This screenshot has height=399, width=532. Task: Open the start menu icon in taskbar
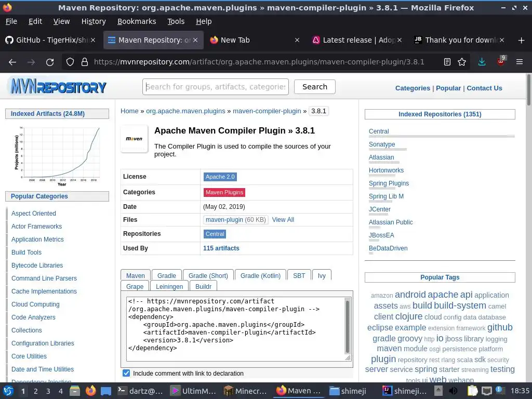click(8, 391)
